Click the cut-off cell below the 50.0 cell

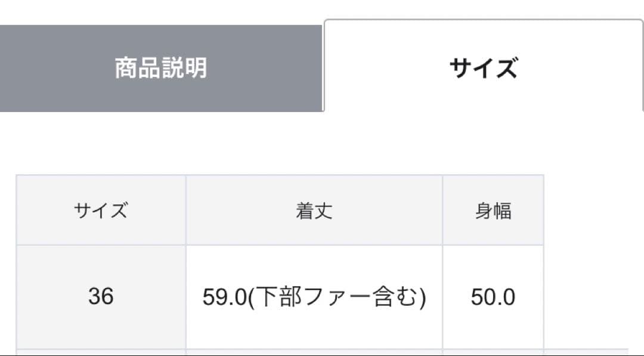point(493,352)
